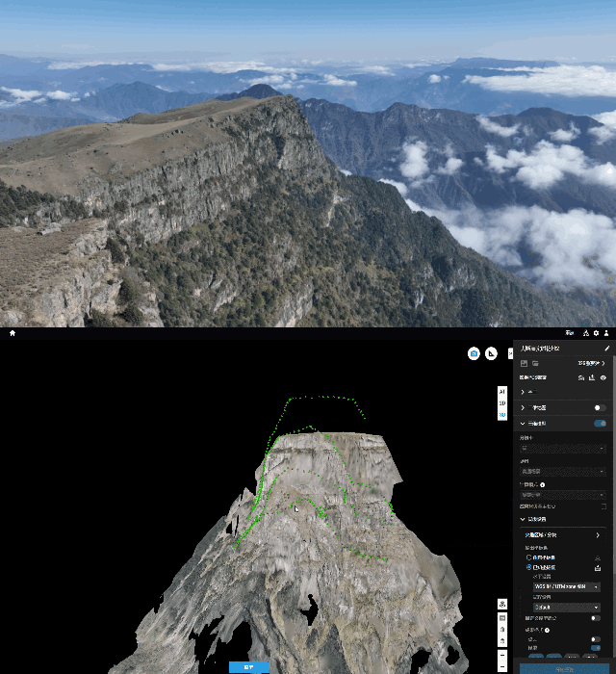Viewport: 616px width, 674px height.
Task: Turn on the 2D map switch
Action: (x=599, y=408)
